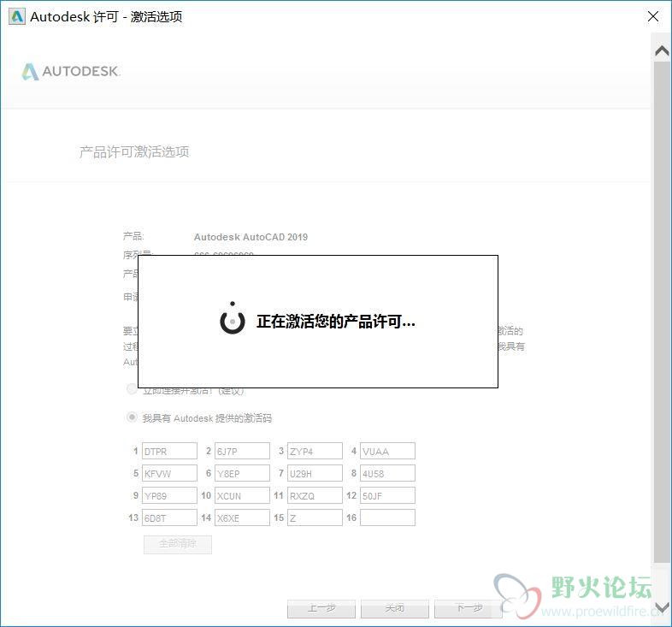Click the 关闭 close button at bottom

pos(395,608)
